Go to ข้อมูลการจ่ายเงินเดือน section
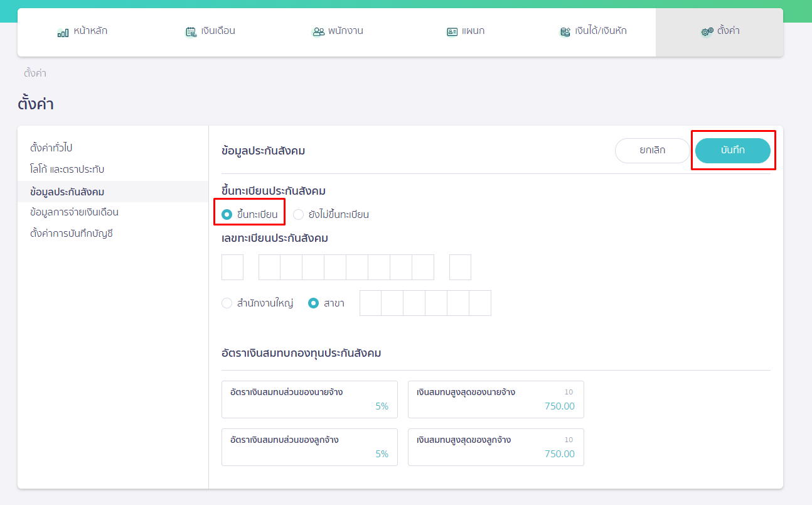This screenshot has height=505, width=812. tap(74, 212)
